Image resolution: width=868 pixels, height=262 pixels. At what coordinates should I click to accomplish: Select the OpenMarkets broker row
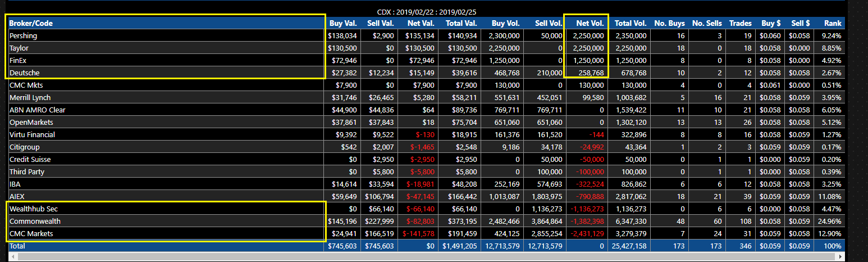tap(426, 122)
